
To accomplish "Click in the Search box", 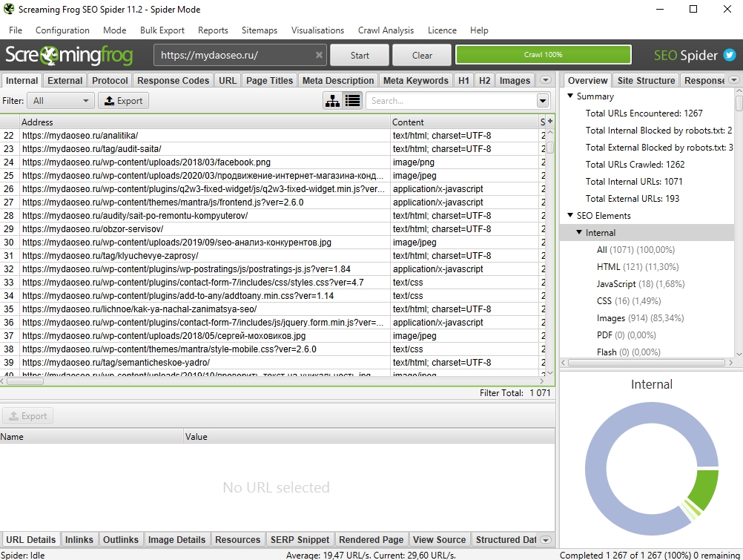I will [x=451, y=101].
